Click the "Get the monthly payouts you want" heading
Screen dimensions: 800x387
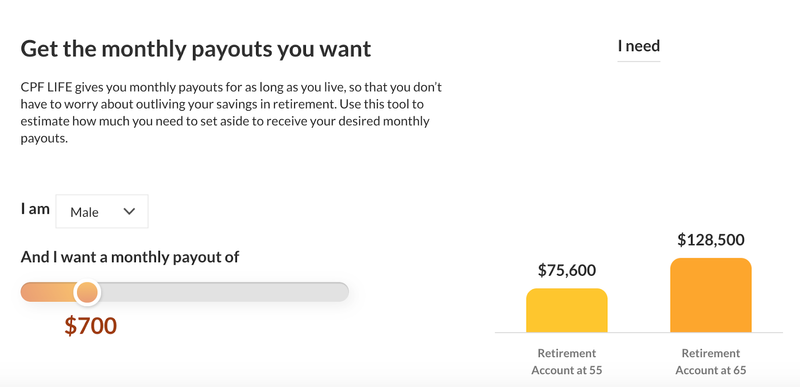(196, 49)
